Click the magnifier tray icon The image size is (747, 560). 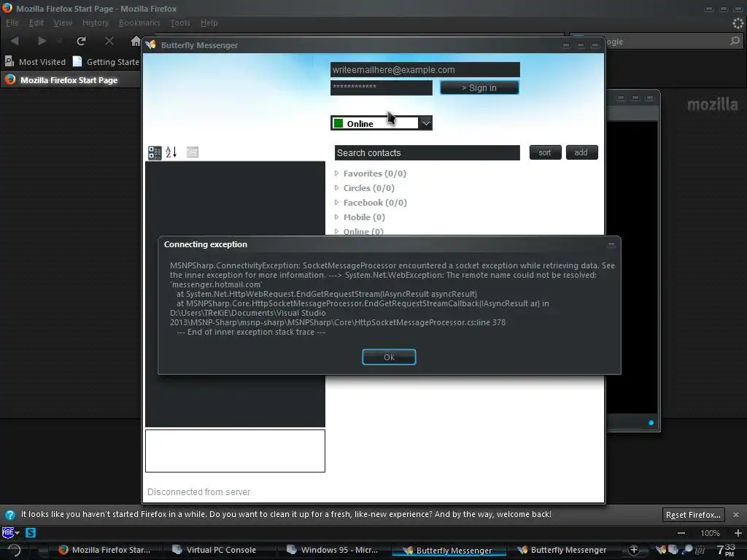coord(686,550)
